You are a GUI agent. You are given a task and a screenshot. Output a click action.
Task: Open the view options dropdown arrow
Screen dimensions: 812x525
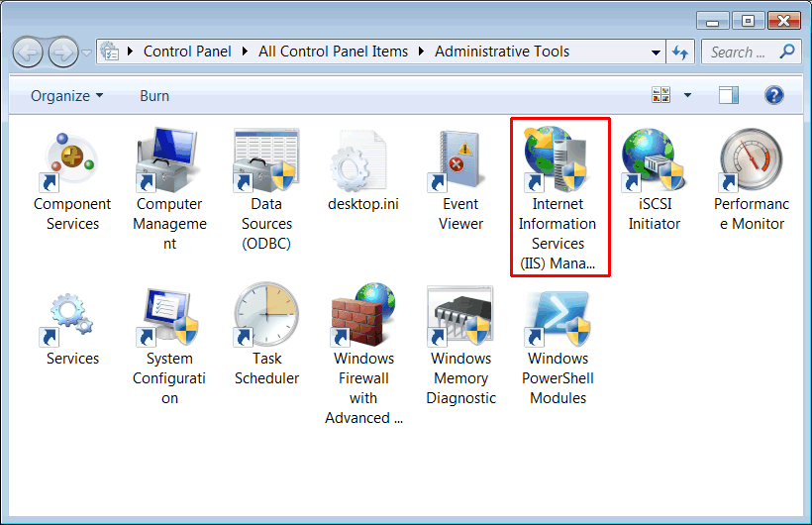[x=687, y=95]
